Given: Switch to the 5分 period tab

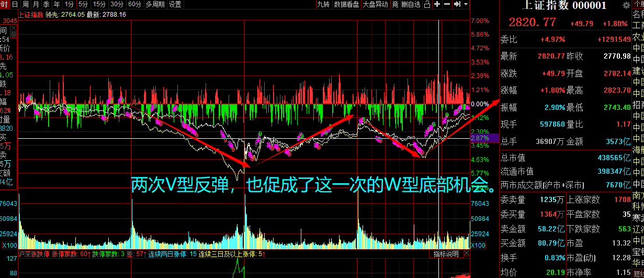Looking at the screenshot, I should [83, 4].
